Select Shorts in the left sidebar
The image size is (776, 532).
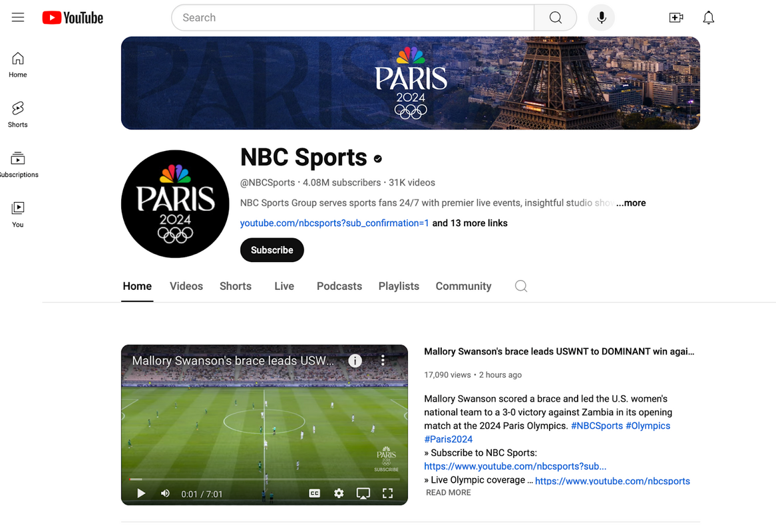tap(17, 113)
